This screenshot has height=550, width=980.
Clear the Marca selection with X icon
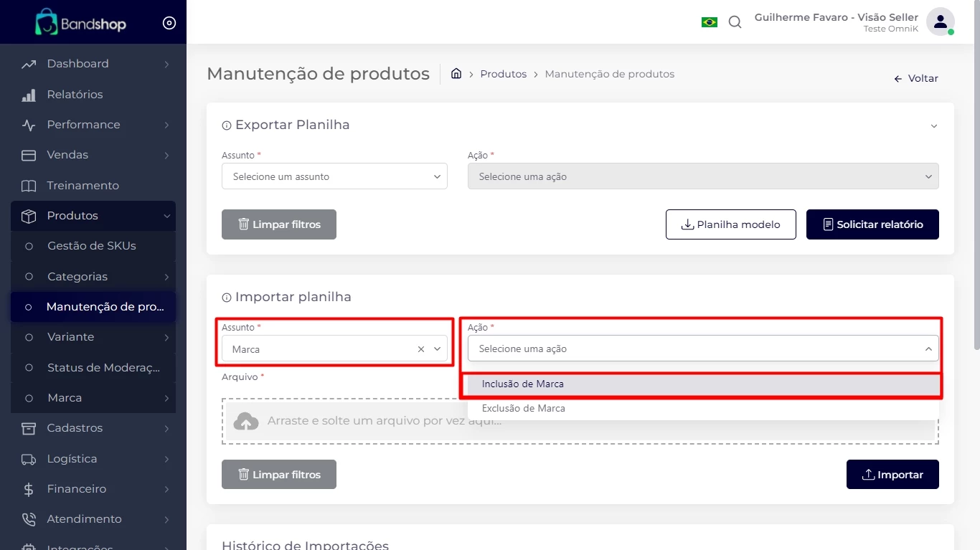[x=421, y=349]
